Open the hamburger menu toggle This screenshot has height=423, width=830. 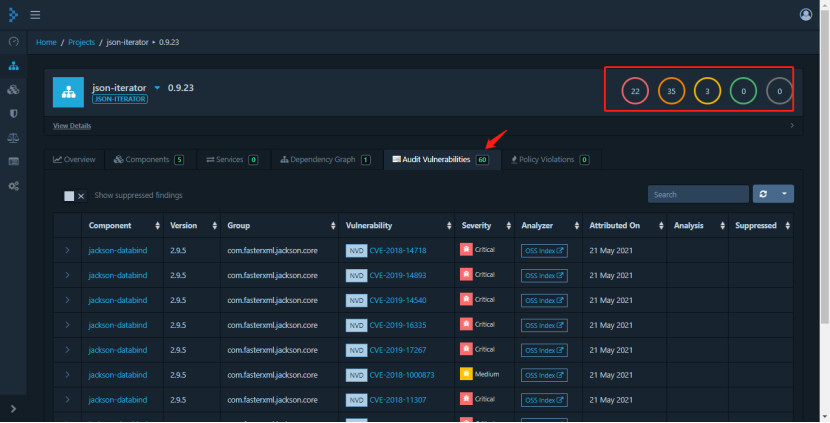click(x=35, y=15)
